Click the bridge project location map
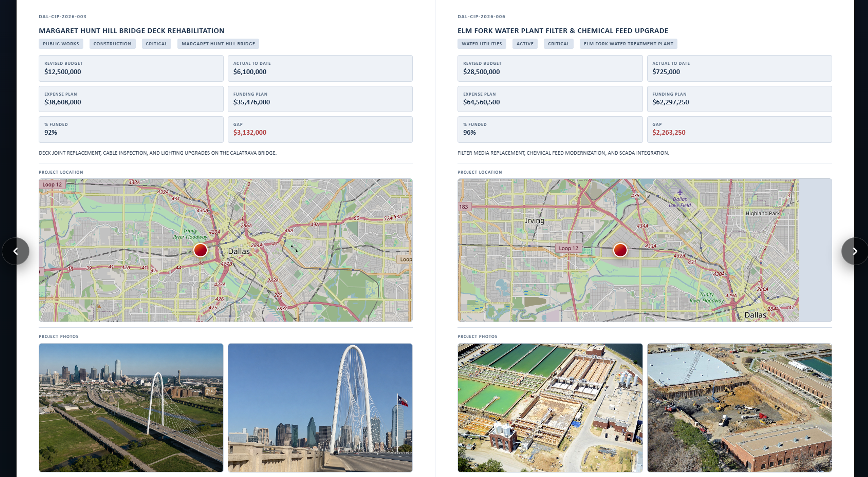868x477 pixels. 225,250
